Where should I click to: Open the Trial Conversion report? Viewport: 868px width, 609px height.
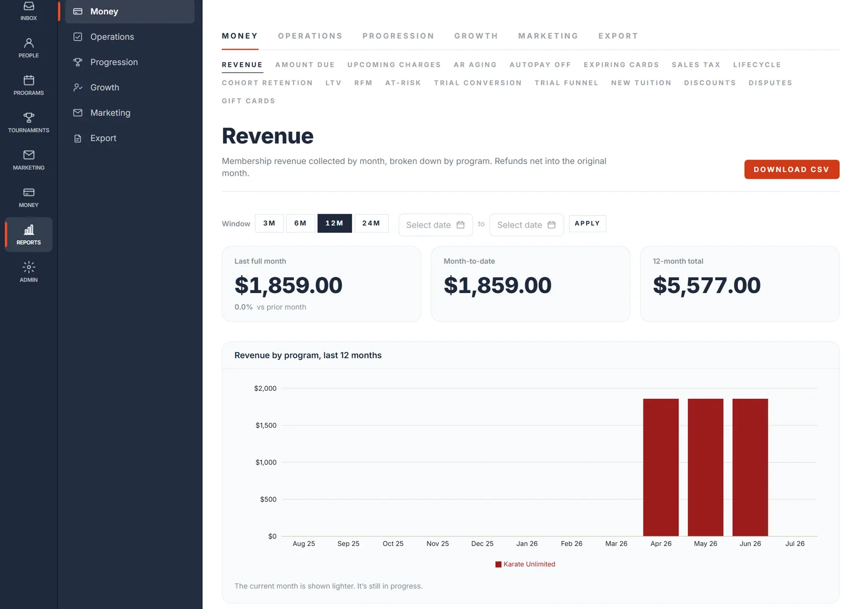(x=478, y=83)
